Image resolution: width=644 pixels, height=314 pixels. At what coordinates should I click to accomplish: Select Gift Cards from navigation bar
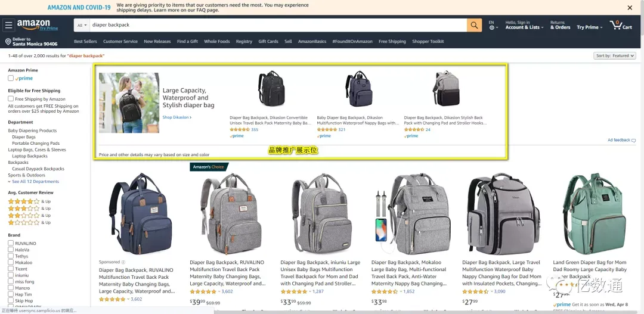[x=268, y=42]
